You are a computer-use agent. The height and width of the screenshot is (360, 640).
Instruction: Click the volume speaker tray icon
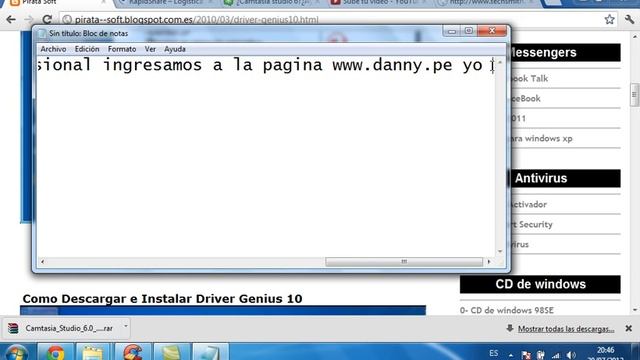[571, 356]
